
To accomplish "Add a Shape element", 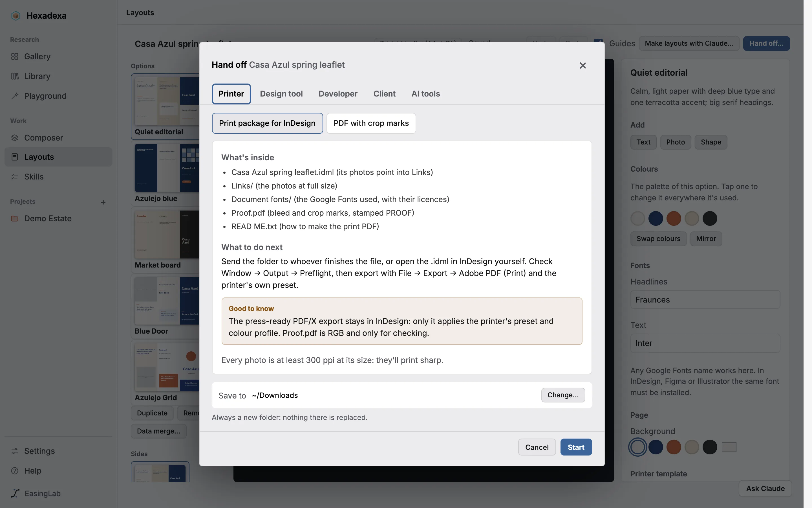I will (711, 142).
